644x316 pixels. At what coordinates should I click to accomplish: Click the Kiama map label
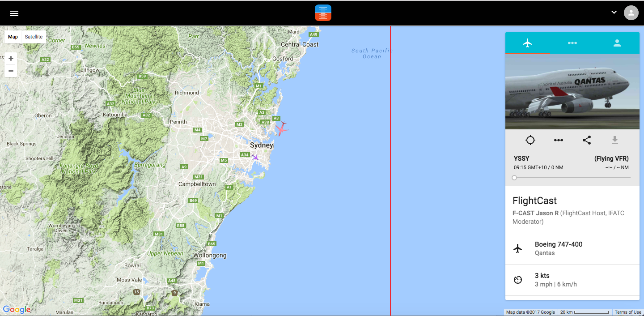point(202,304)
